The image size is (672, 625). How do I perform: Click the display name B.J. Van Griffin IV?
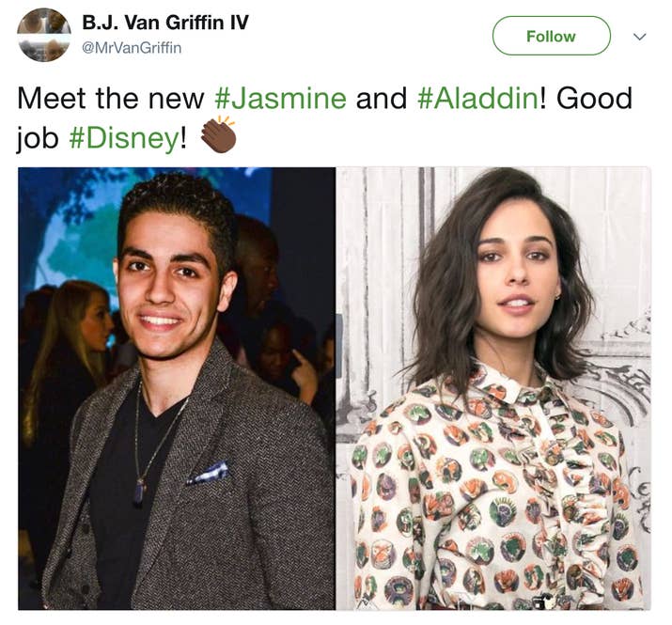click(x=165, y=23)
